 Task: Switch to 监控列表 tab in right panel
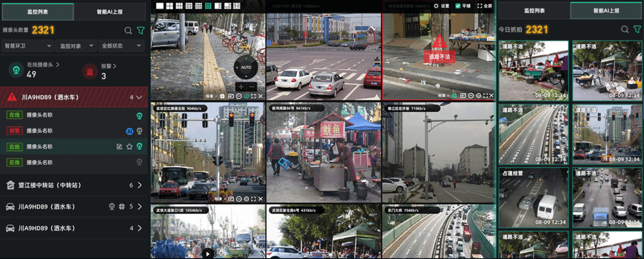534,11
